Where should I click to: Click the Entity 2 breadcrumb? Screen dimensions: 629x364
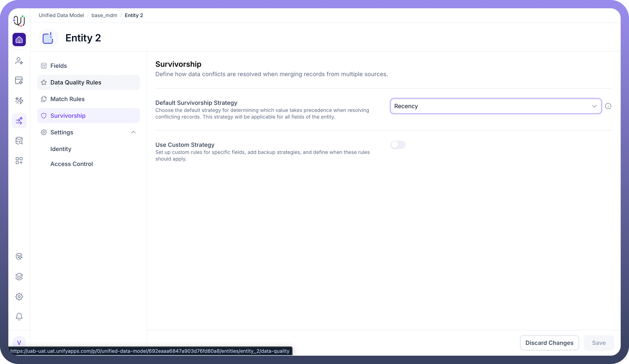(134, 15)
